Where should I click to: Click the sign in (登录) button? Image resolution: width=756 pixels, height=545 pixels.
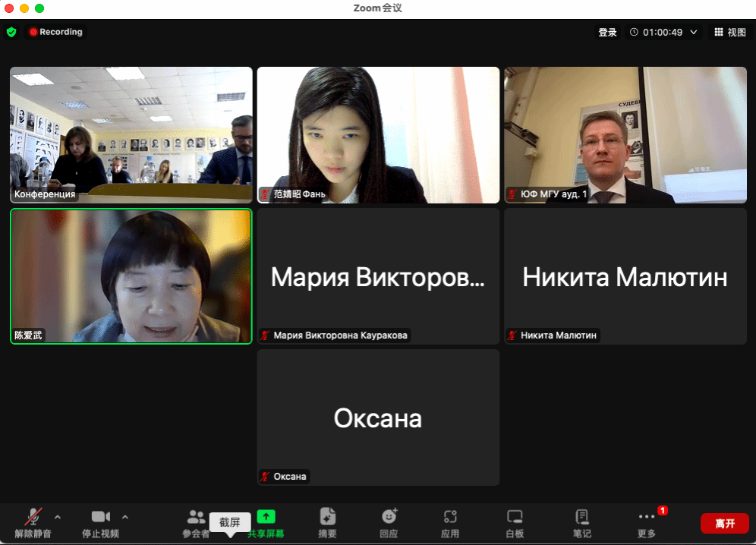[x=607, y=33]
